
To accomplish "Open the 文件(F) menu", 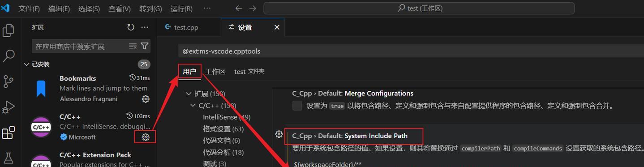I will (29, 9).
